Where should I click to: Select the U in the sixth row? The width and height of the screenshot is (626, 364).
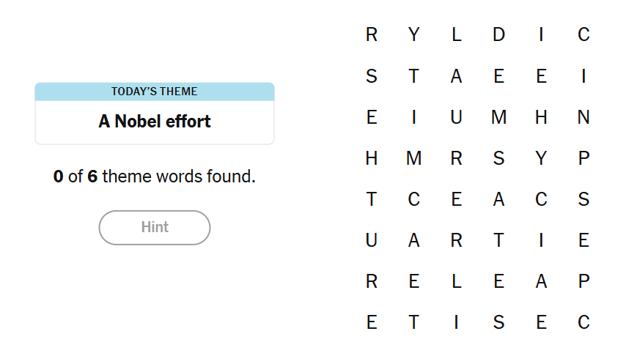(372, 240)
